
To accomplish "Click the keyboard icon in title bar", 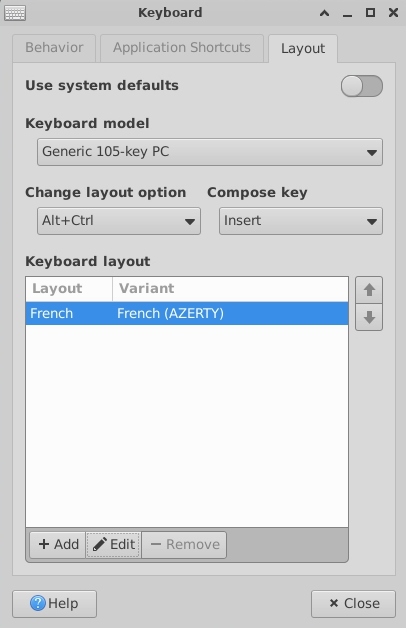I will tap(15, 13).
